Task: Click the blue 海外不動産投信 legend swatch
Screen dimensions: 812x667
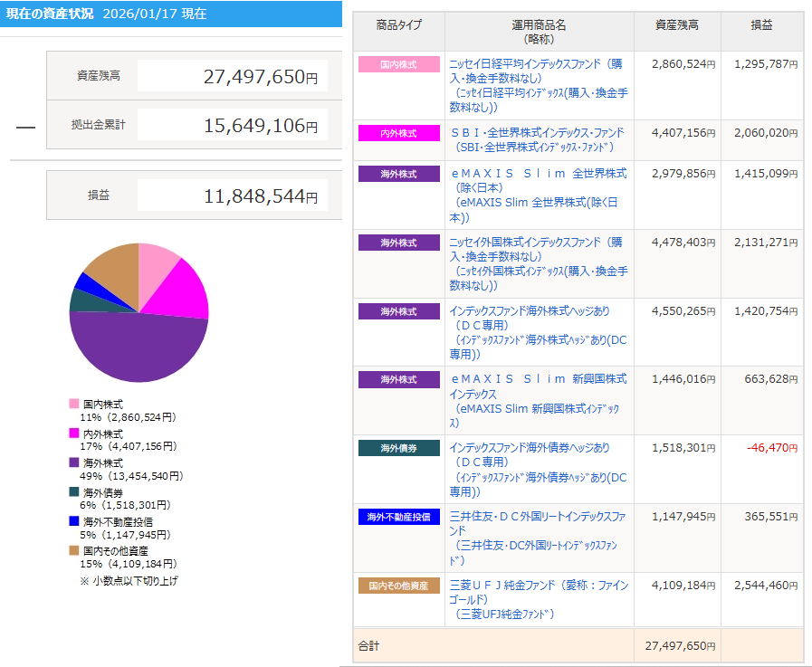Action: coord(74,521)
